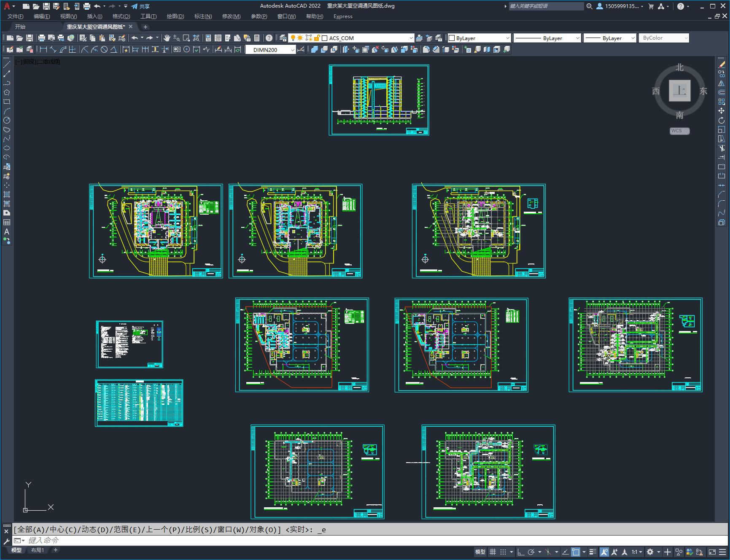The height and width of the screenshot is (560, 730).
Task: Select the Linear dimension tool
Action: pyautogui.click(x=43, y=49)
